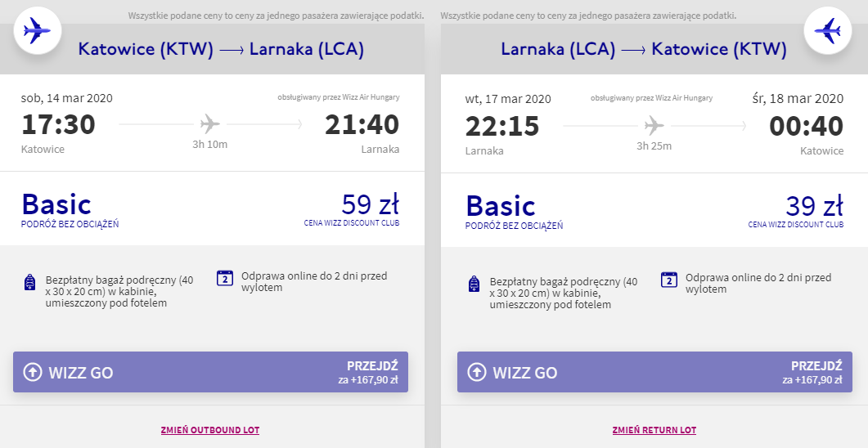
Task: Click the gray plane icon for the 3h 10m flight
Action: pyautogui.click(x=210, y=124)
